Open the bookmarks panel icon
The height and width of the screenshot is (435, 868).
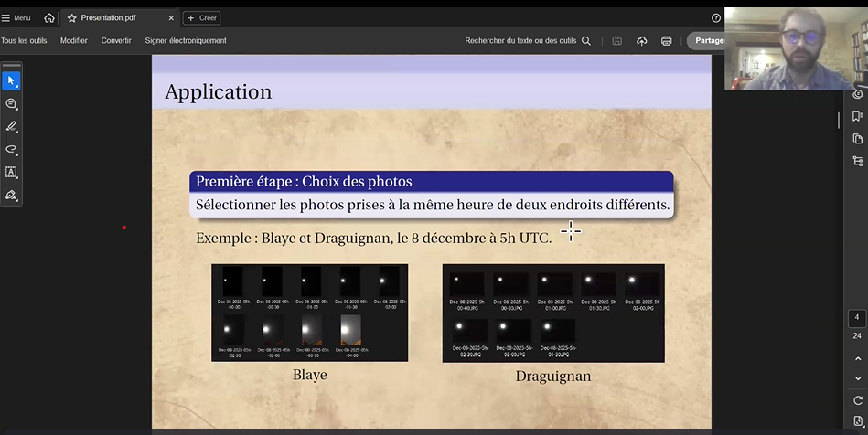coord(857,116)
